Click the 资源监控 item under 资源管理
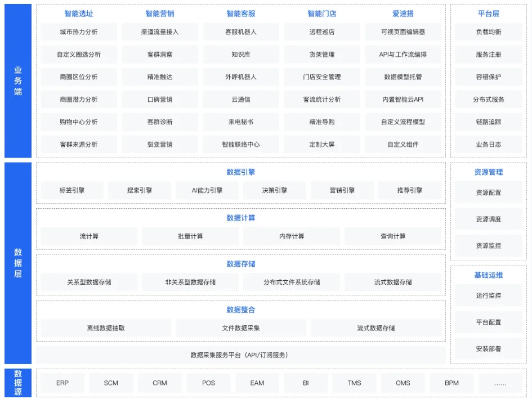 click(x=489, y=245)
